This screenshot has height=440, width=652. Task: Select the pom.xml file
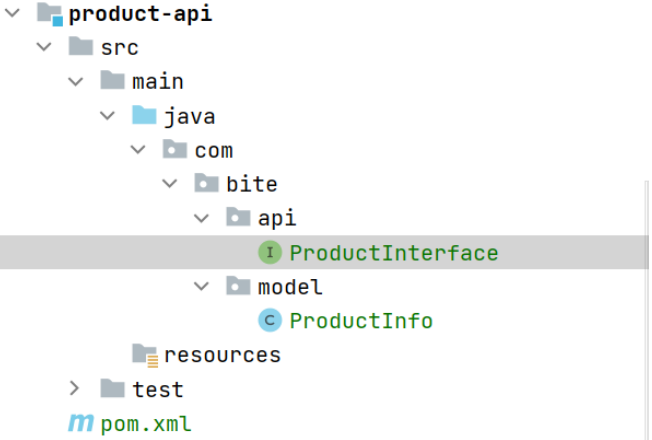(146, 424)
